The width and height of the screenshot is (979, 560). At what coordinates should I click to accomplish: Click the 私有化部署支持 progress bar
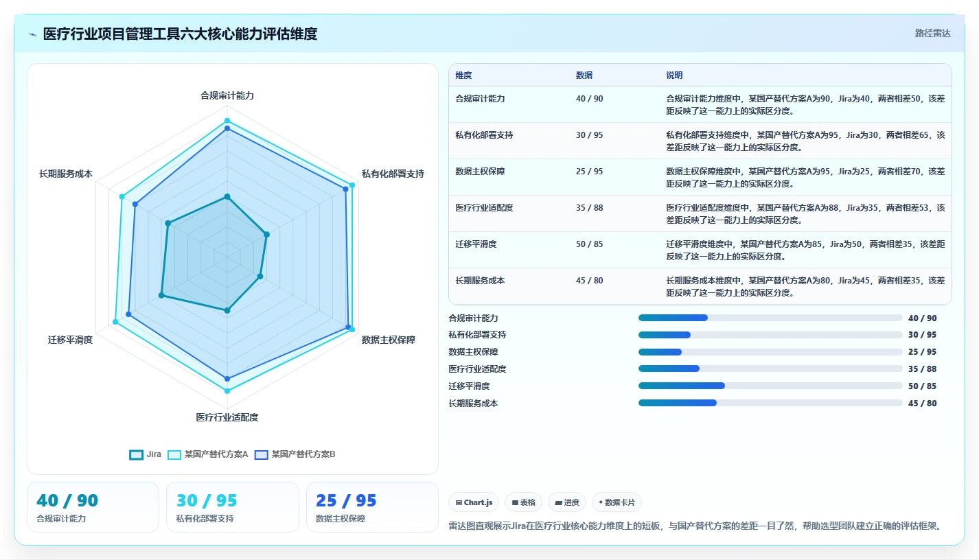point(770,335)
